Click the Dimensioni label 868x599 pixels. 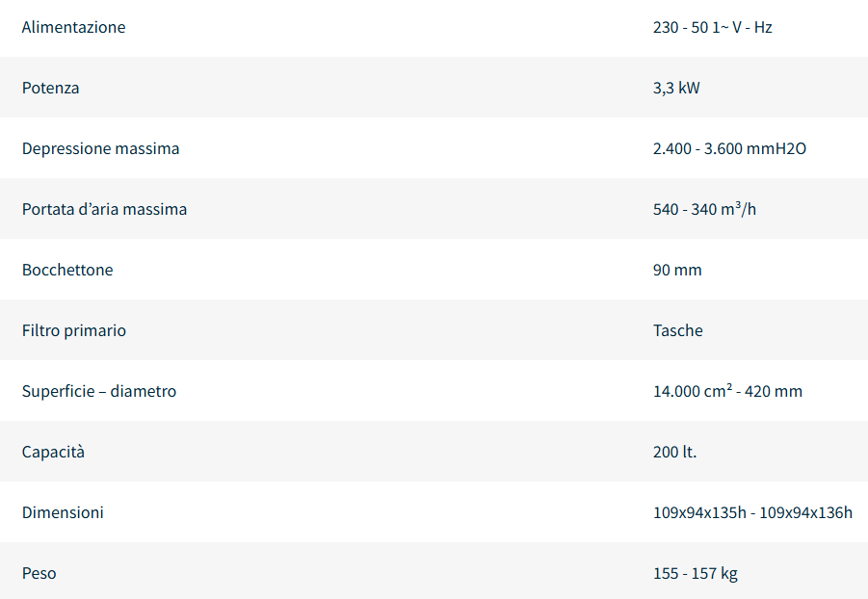tap(63, 512)
